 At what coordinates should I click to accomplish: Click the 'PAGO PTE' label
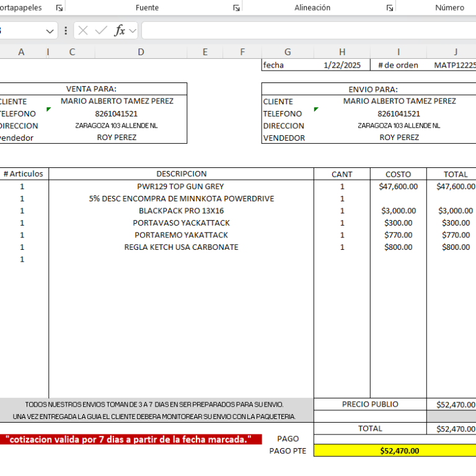288,451
